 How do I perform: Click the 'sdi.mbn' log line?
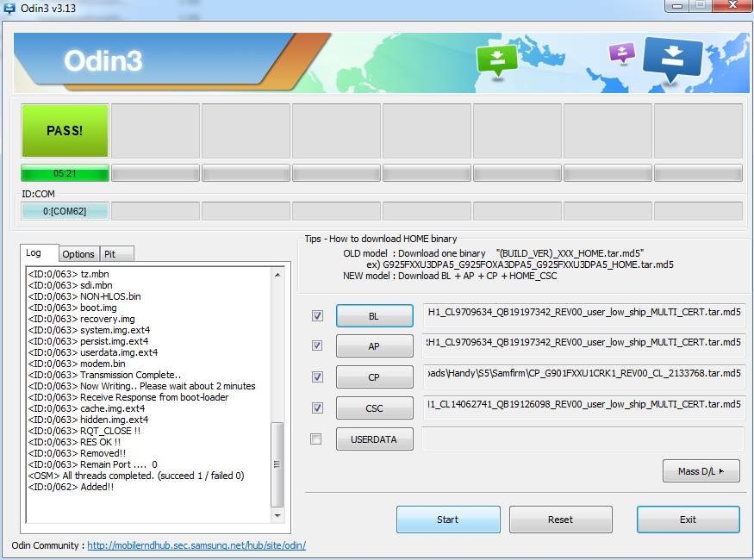[70, 285]
